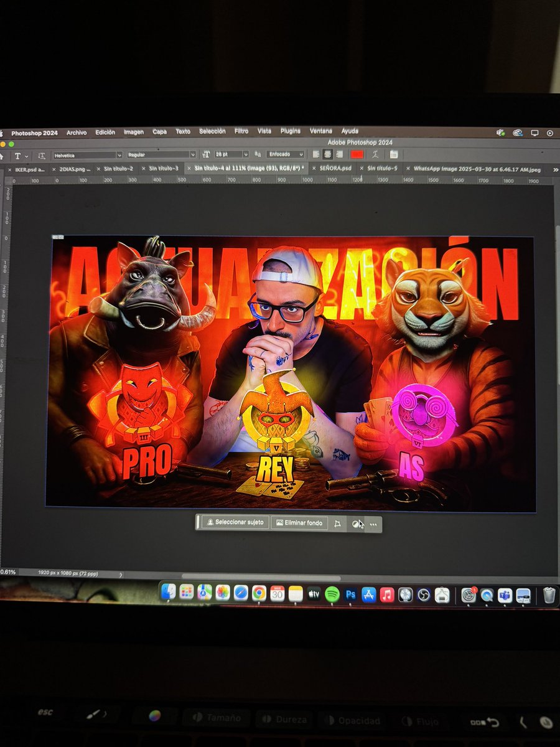
Task: Open the Helvetica font family dropdown
Action: [x=87, y=154]
